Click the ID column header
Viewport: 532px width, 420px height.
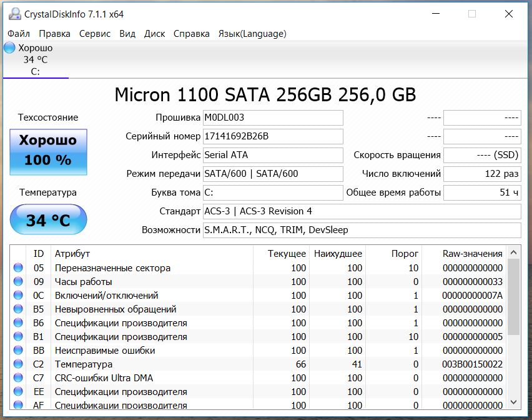pos(38,254)
